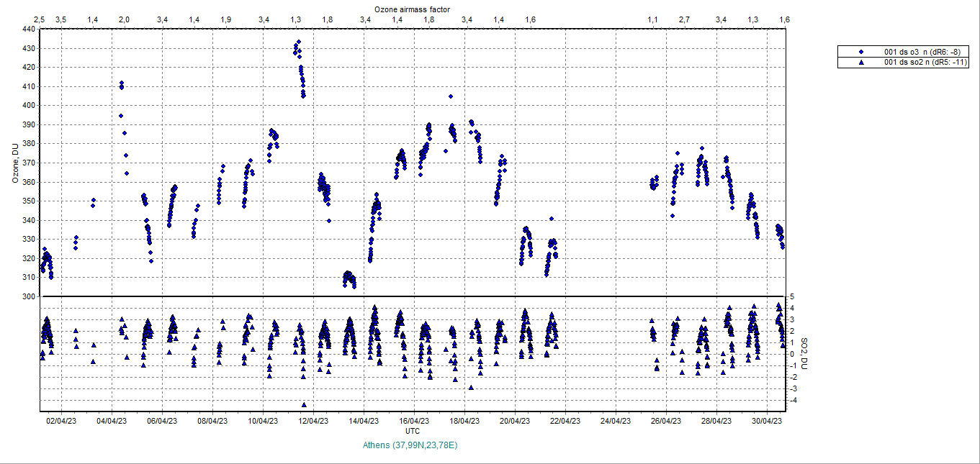Click the 5 tick on the SO2 axis
980x464 pixels.
click(791, 296)
